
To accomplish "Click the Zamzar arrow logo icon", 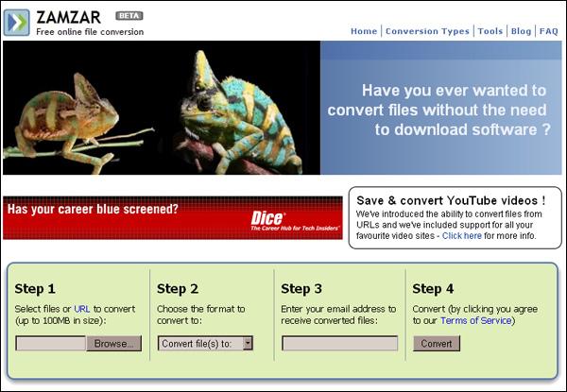I will click(16, 23).
